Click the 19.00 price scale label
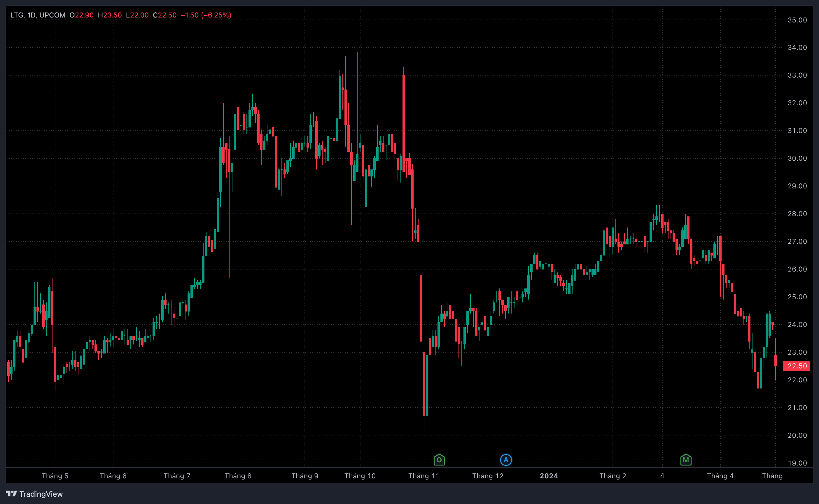Screen dimensions: 819x504 pos(797,463)
